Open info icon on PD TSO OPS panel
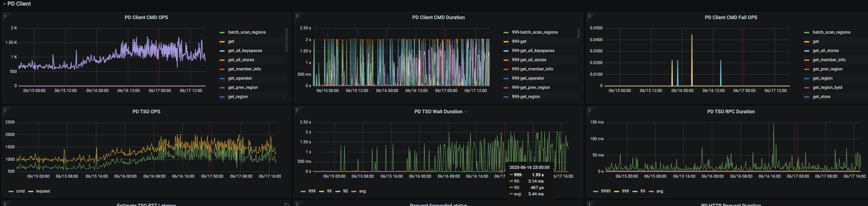This screenshot has height=206, width=868. pos(5,110)
